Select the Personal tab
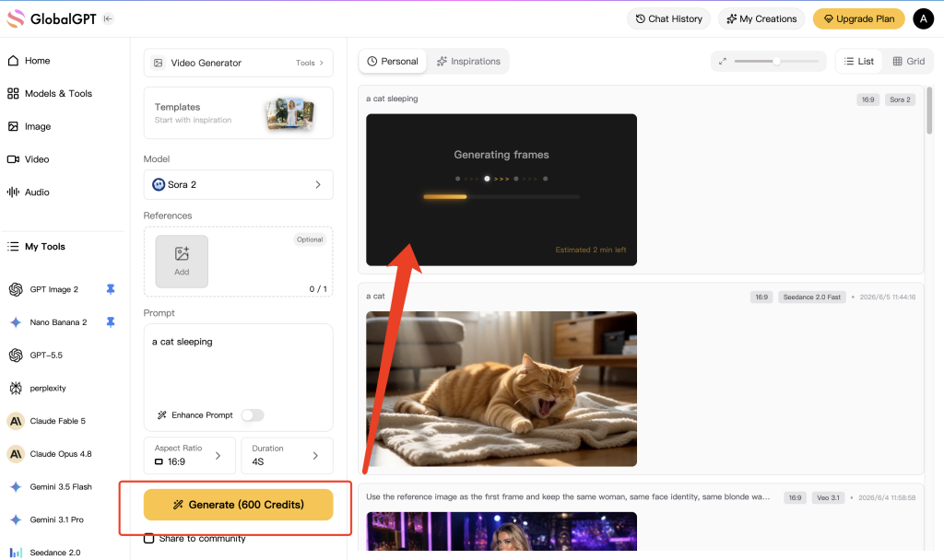Image resolution: width=944 pixels, height=560 pixels. (x=393, y=62)
